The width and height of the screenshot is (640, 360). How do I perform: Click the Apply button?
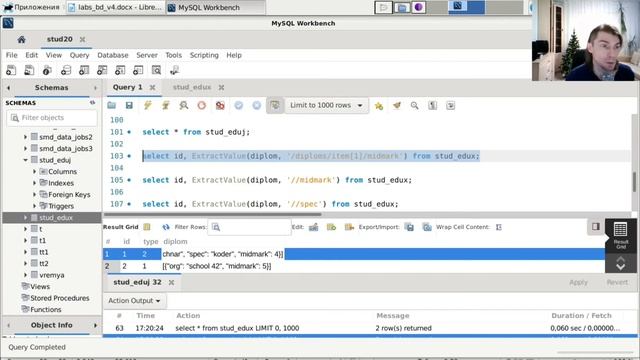coord(578,282)
